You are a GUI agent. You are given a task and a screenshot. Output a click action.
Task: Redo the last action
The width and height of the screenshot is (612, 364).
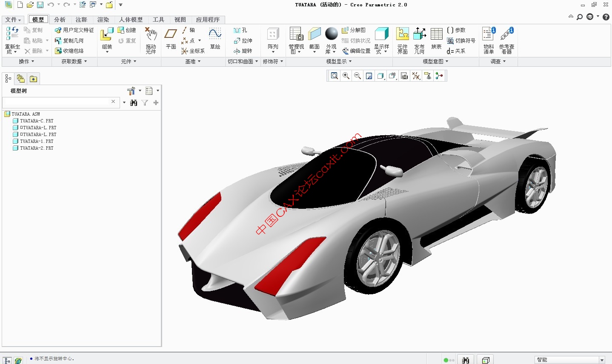(x=66, y=5)
